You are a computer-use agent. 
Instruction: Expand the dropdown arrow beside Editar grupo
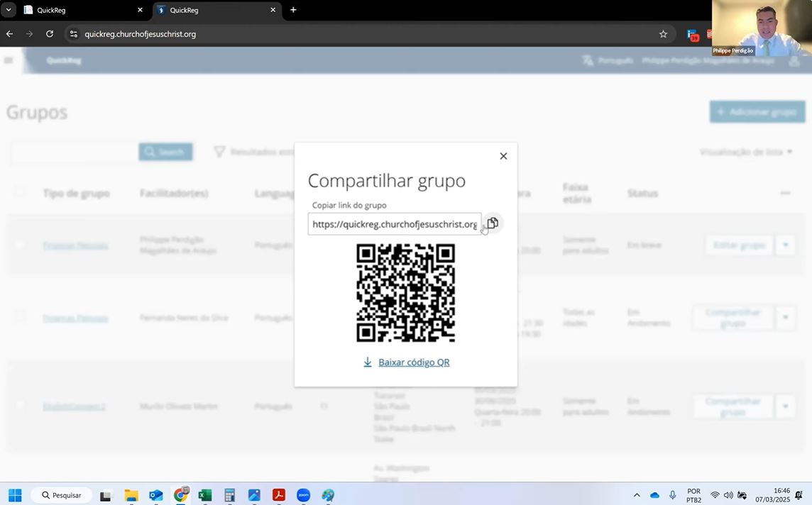(x=786, y=245)
